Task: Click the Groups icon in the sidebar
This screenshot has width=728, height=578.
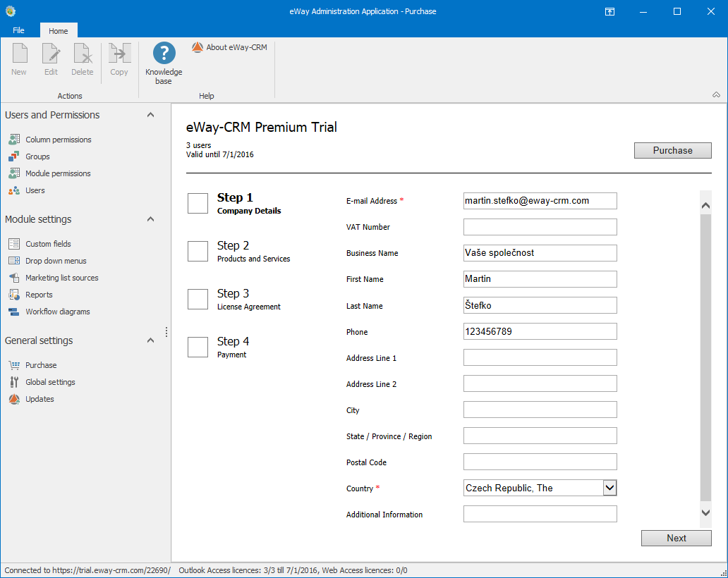Action: click(x=14, y=156)
